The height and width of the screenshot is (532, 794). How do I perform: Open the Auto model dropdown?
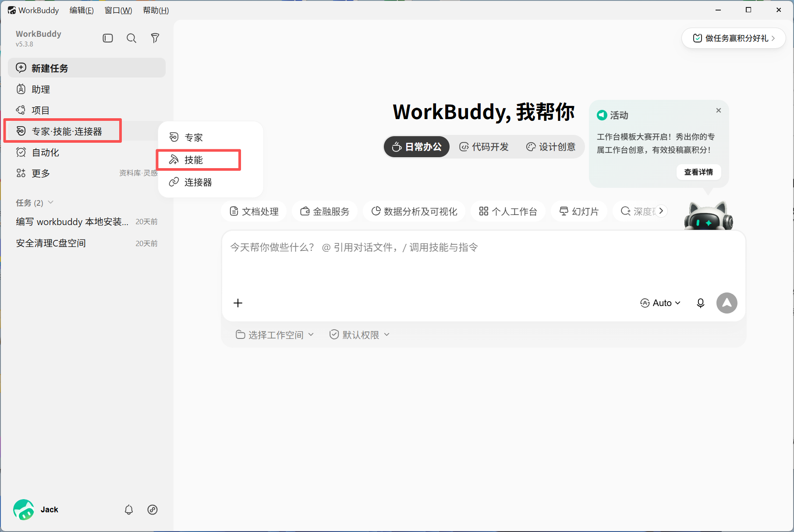pyautogui.click(x=660, y=303)
